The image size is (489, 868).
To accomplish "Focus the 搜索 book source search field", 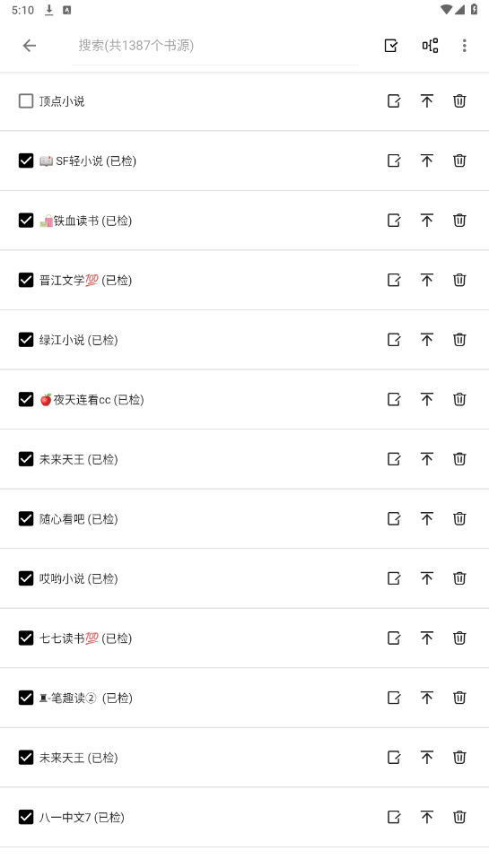I will (214, 46).
